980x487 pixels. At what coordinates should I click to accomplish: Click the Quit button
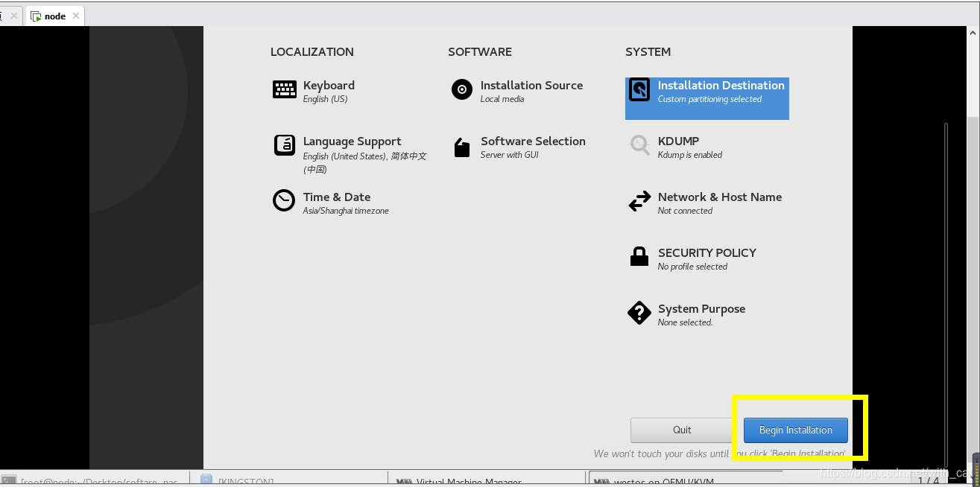pyautogui.click(x=682, y=430)
